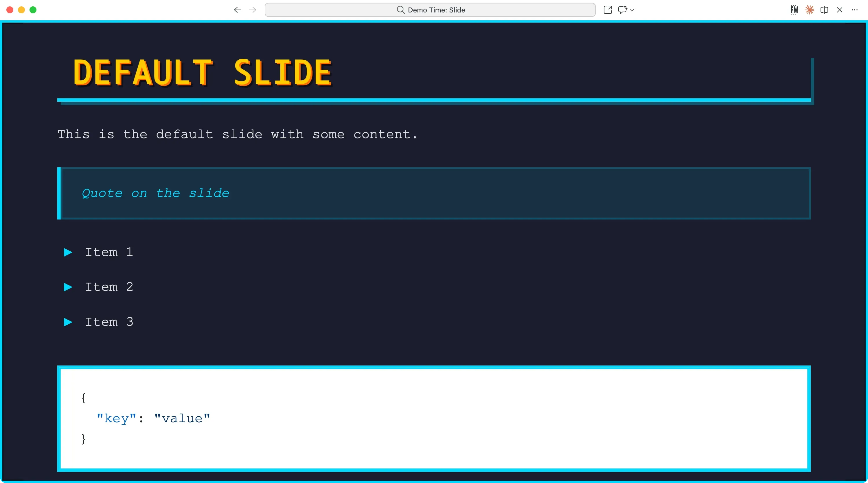
Task: Close the Demo Time slide editor
Action: [839, 10]
